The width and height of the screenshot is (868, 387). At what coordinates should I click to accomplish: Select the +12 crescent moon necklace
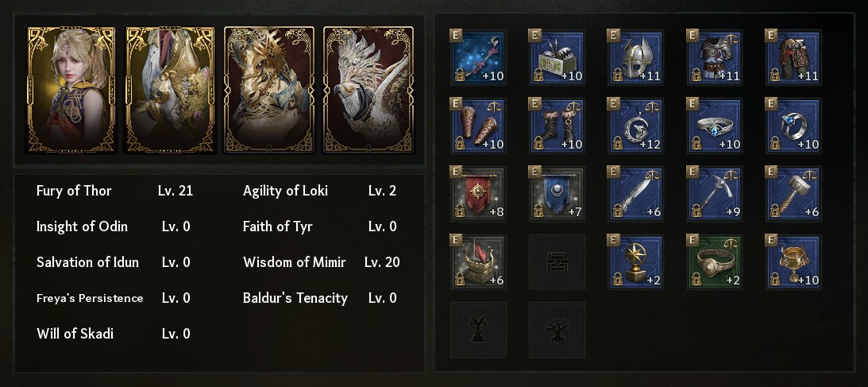(x=635, y=126)
